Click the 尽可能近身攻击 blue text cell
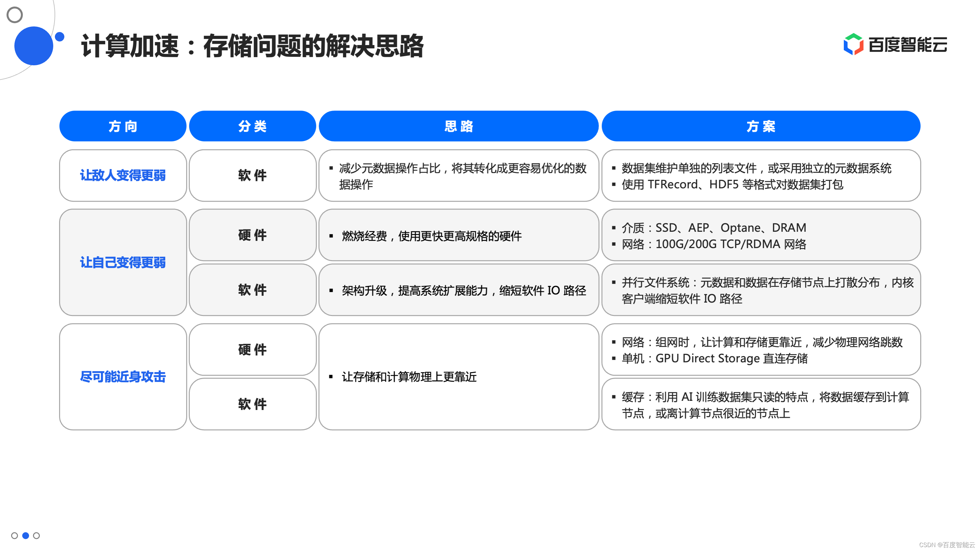The height and width of the screenshot is (551, 980). (122, 377)
